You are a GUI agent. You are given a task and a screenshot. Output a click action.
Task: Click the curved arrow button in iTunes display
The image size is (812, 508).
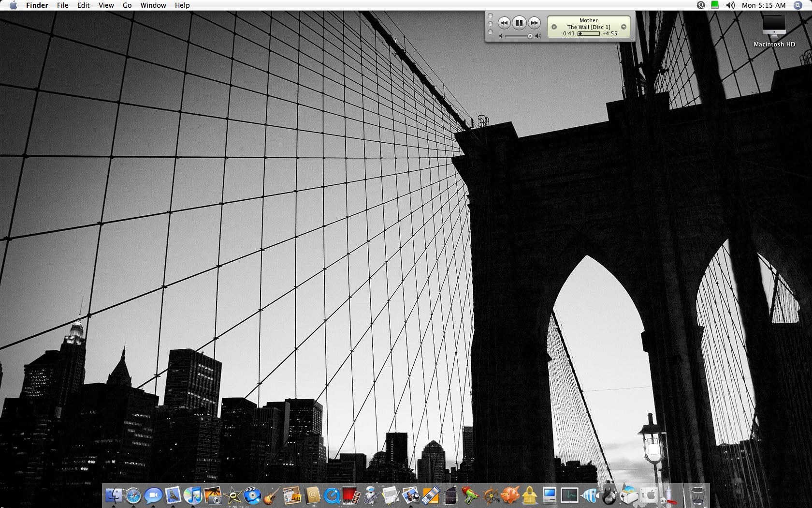pyautogui.click(x=623, y=27)
